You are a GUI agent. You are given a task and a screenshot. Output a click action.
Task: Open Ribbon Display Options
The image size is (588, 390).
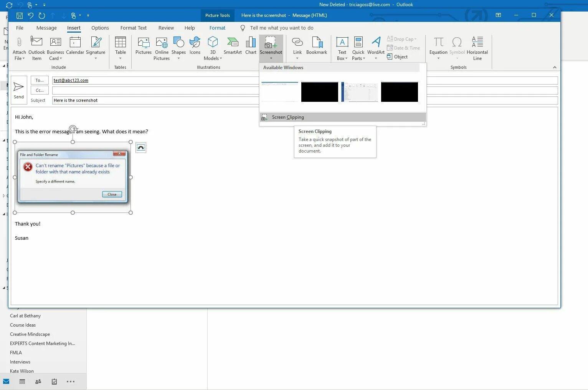pos(498,15)
